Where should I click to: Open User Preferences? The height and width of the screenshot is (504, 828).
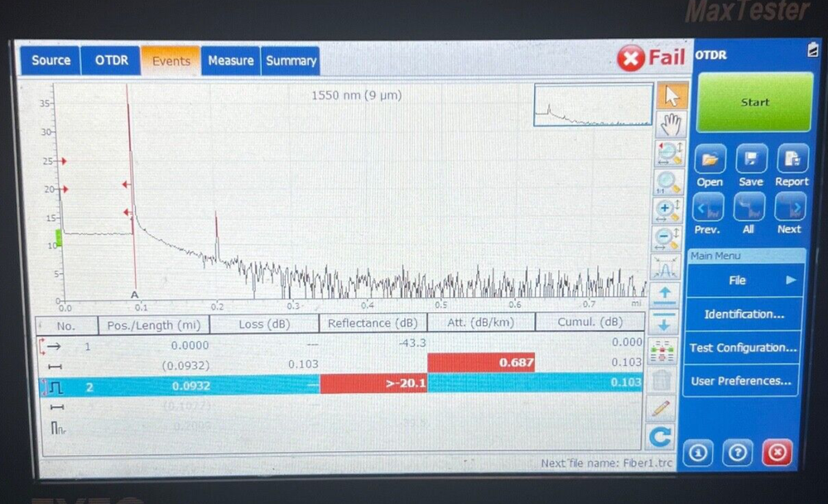(740, 381)
